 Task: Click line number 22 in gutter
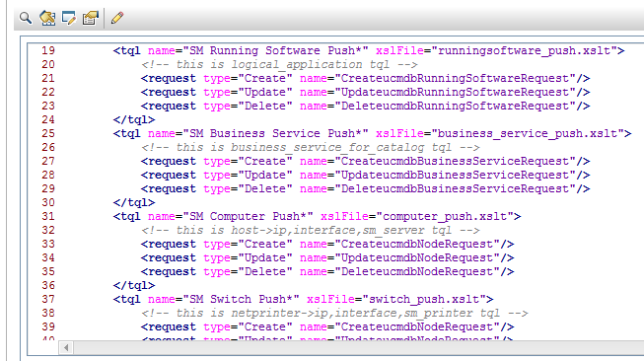coord(48,92)
